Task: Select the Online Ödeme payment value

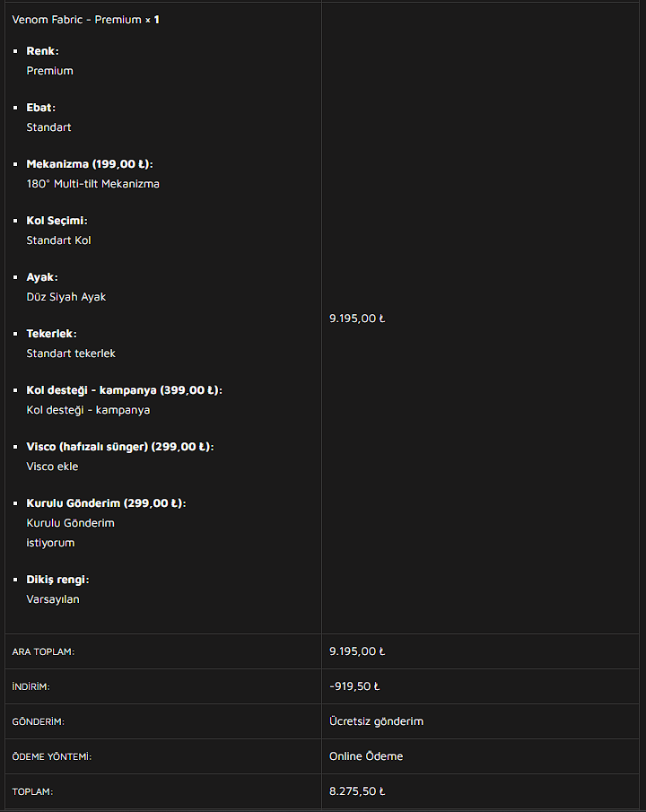Action: [366, 756]
